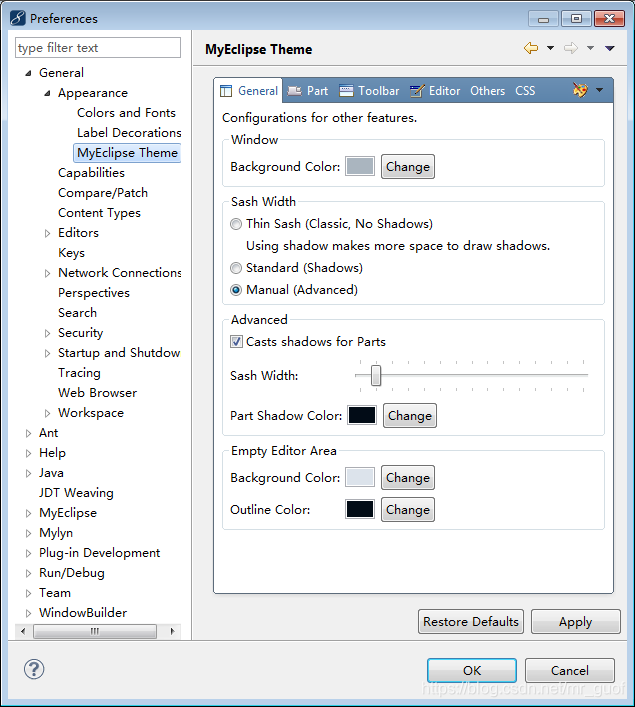Click the Window Background Color swatch

coord(360,166)
